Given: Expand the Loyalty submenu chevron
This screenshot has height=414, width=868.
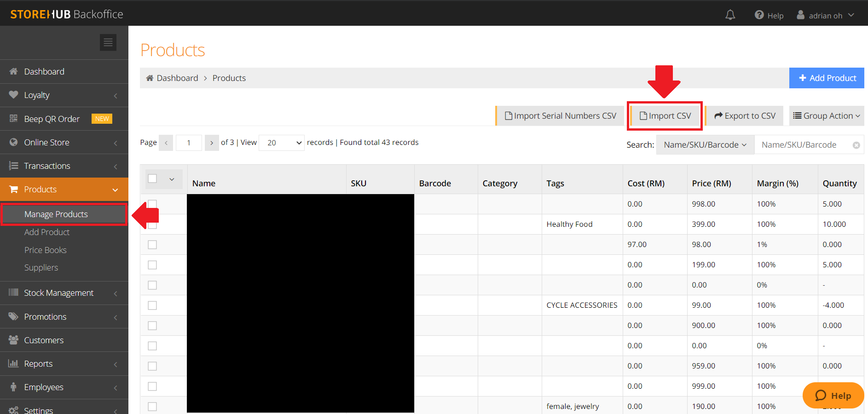Looking at the screenshot, I should click(116, 96).
